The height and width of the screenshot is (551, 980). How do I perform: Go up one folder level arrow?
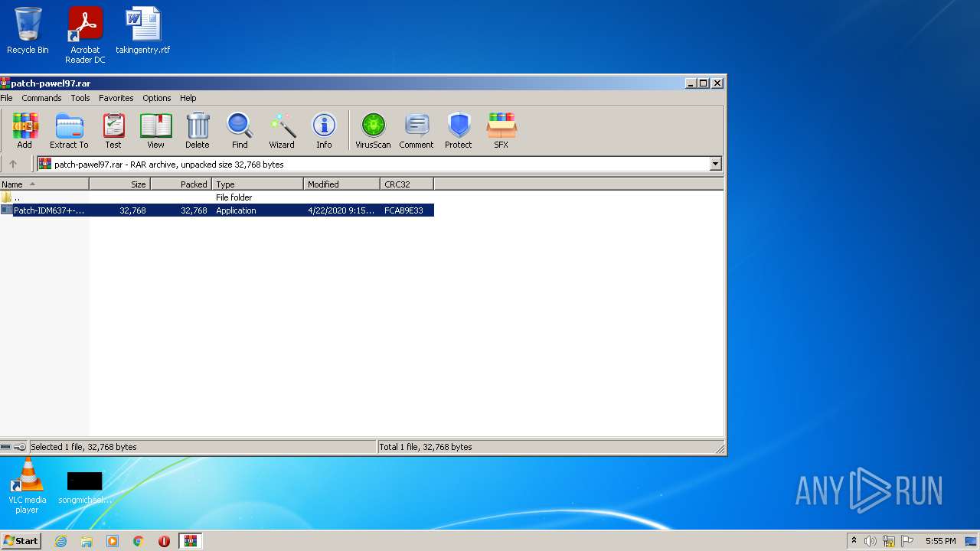tap(13, 164)
